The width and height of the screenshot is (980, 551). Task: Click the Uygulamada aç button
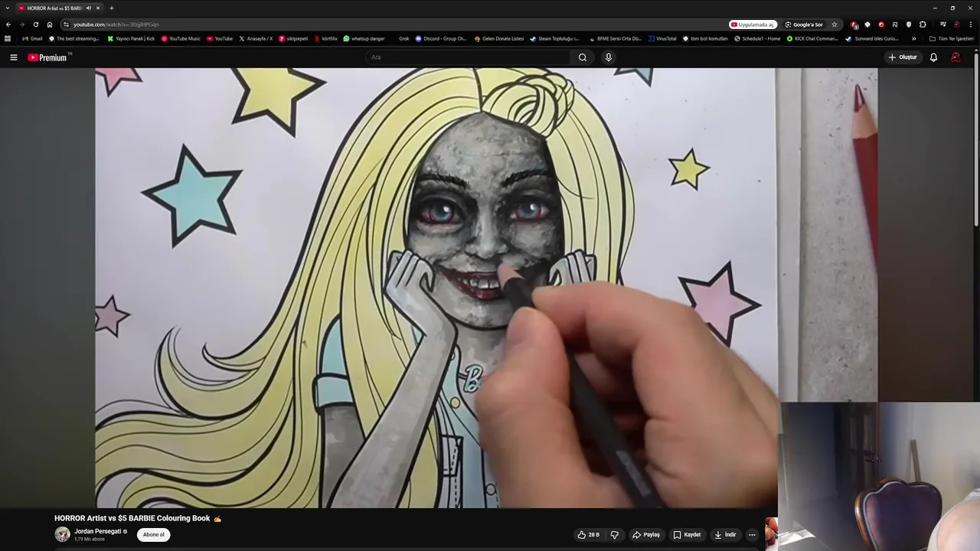click(753, 24)
